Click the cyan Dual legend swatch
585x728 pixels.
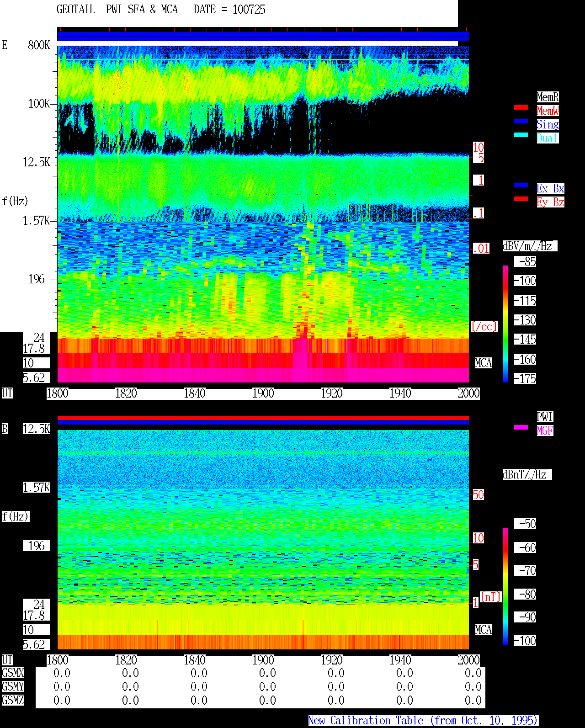[x=521, y=135]
